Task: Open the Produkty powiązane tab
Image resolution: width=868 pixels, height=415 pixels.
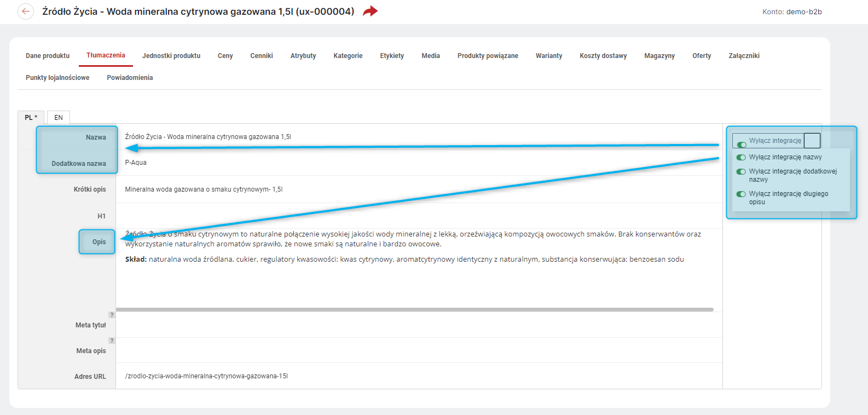Action: (x=488, y=56)
